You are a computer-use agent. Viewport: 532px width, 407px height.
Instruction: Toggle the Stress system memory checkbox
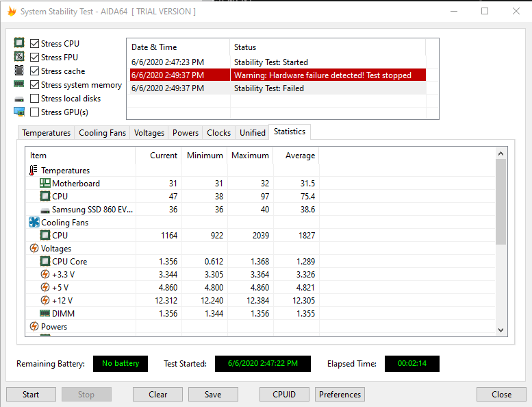point(34,84)
